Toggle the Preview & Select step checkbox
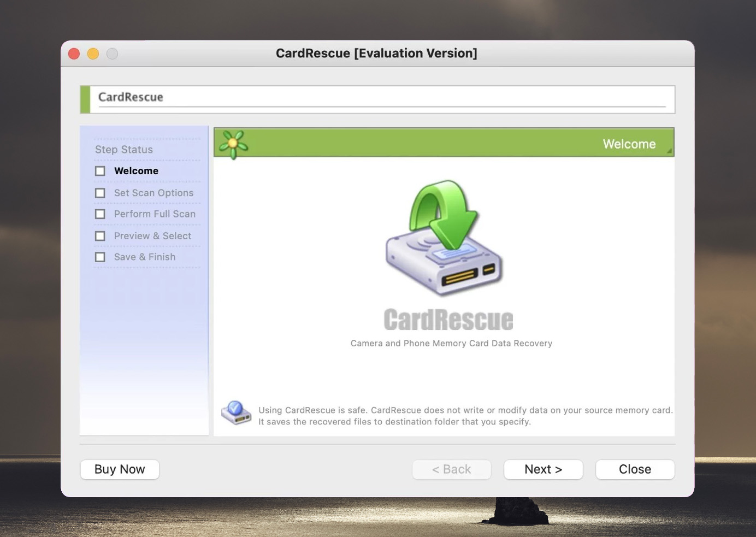Viewport: 756px width, 537px height. pyautogui.click(x=100, y=236)
